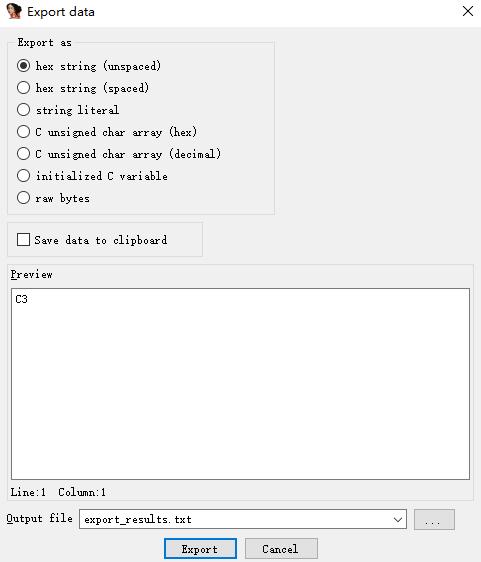Click the Cancel button
481x562 pixels.
[281, 549]
